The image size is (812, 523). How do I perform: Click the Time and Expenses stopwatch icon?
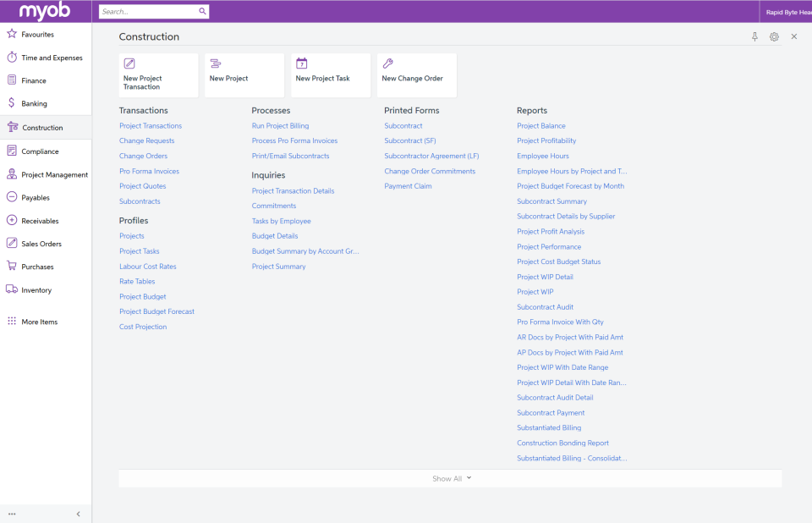12,57
